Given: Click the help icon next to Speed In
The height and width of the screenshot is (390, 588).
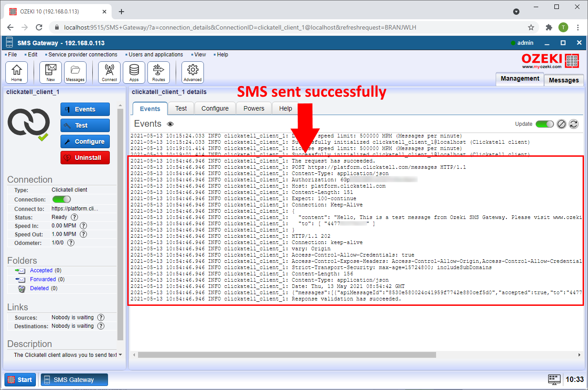Looking at the screenshot, I should click(83, 226).
